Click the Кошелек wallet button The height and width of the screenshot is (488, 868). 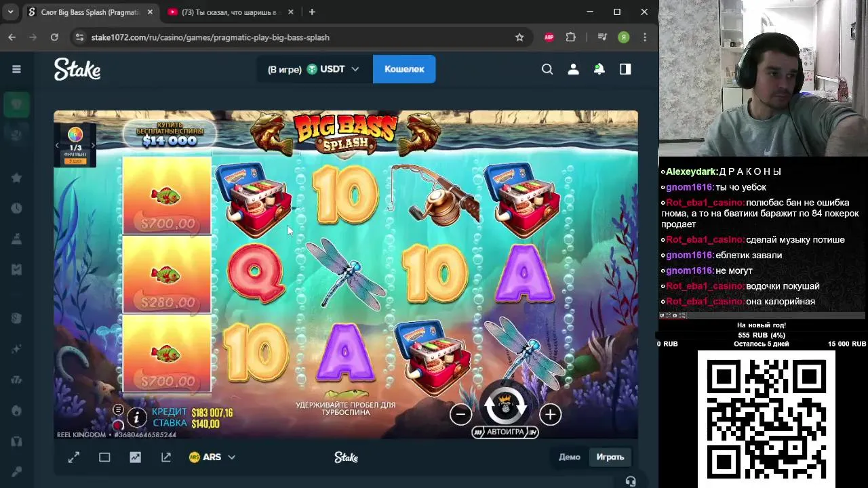pos(404,69)
